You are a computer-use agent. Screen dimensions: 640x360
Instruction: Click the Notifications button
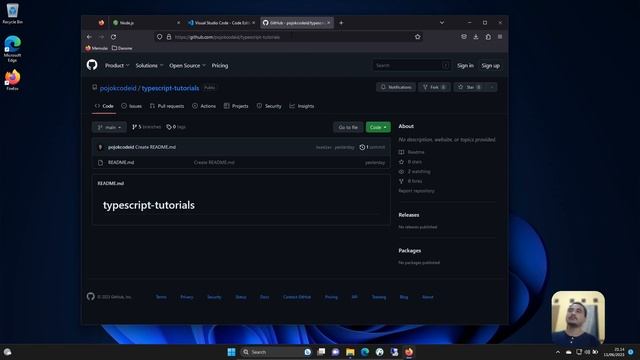396,87
